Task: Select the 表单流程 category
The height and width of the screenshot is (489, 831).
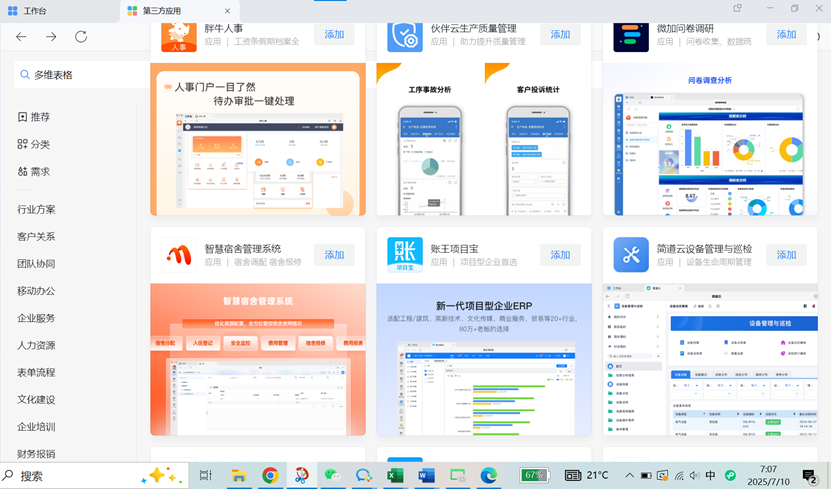Action: (x=36, y=372)
